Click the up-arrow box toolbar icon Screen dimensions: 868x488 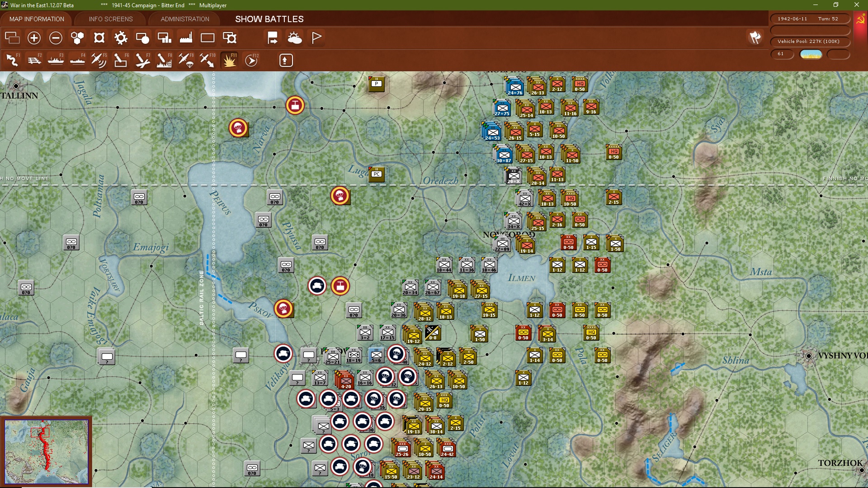286,60
